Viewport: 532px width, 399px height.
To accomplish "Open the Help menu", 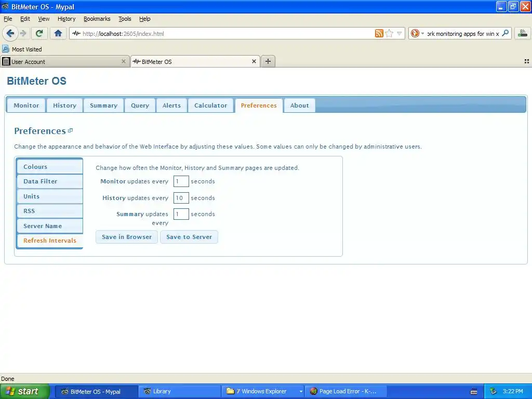I will 144,19.
